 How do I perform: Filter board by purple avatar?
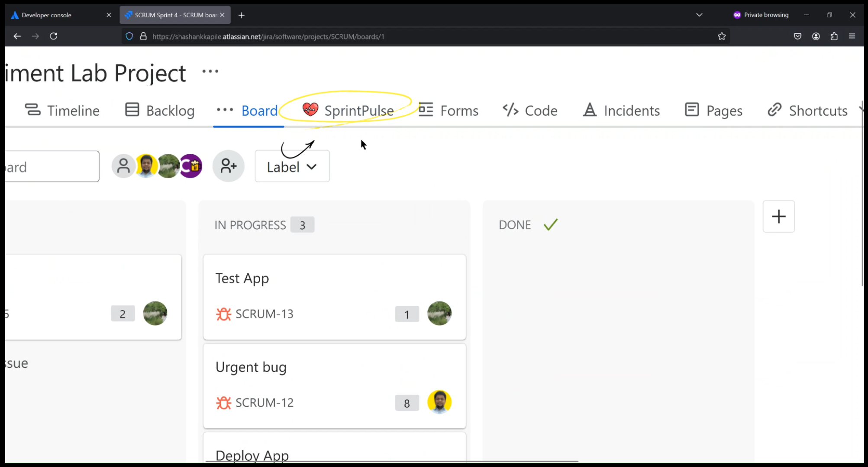click(x=191, y=166)
